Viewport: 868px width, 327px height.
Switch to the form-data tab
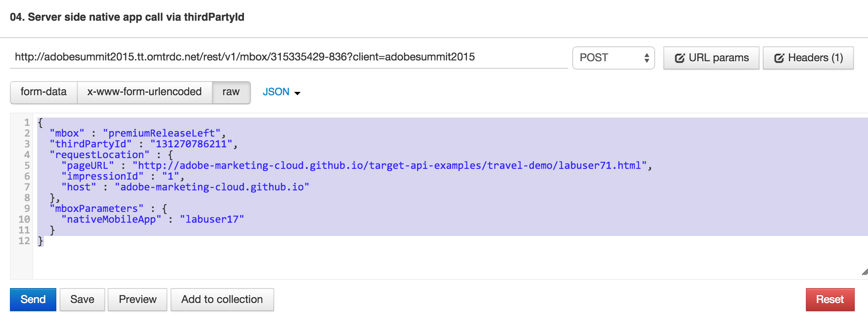(43, 92)
